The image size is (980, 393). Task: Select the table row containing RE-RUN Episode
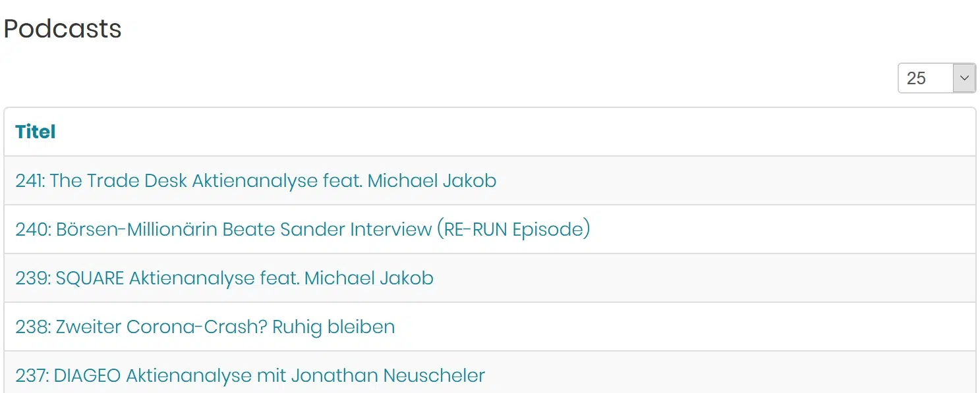pos(490,229)
